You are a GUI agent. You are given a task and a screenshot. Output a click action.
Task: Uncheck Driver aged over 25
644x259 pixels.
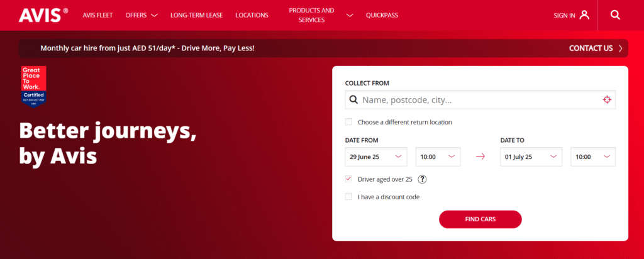[x=348, y=179]
